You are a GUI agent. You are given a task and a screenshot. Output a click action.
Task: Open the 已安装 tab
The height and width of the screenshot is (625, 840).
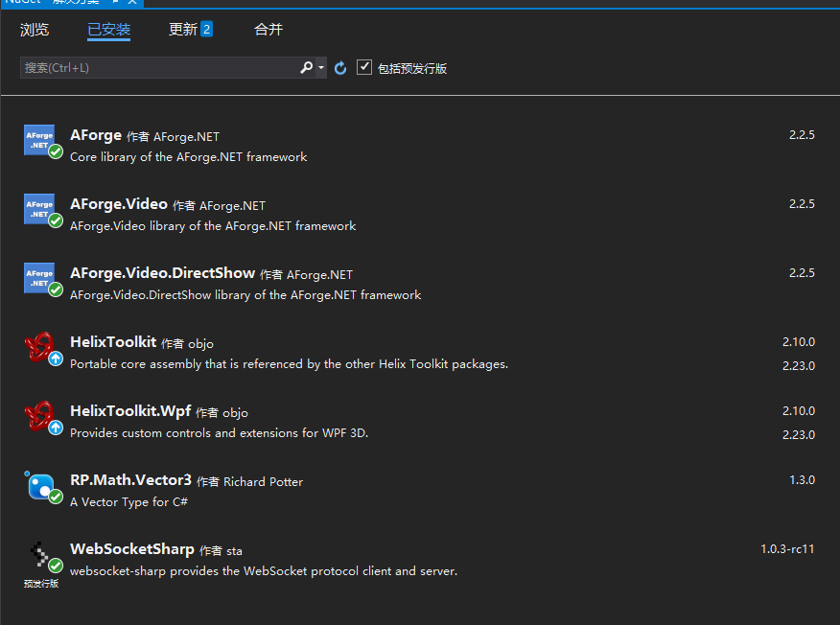click(108, 30)
